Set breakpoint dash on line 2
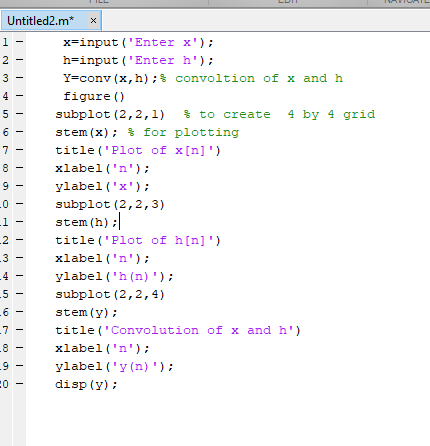Screen dimensions: 430x446 point(20,60)
